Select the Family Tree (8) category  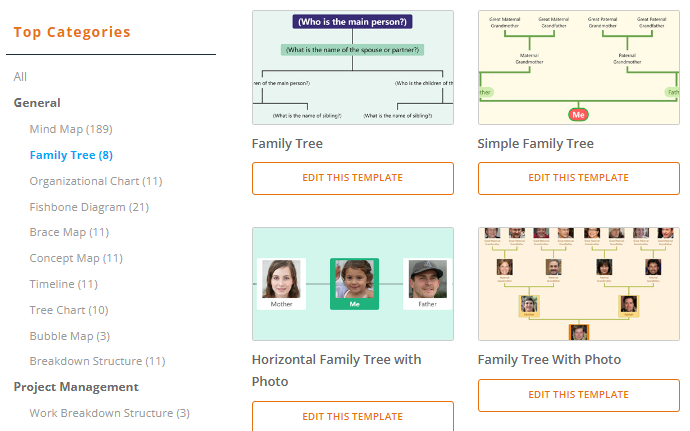(x=71, y=155)
